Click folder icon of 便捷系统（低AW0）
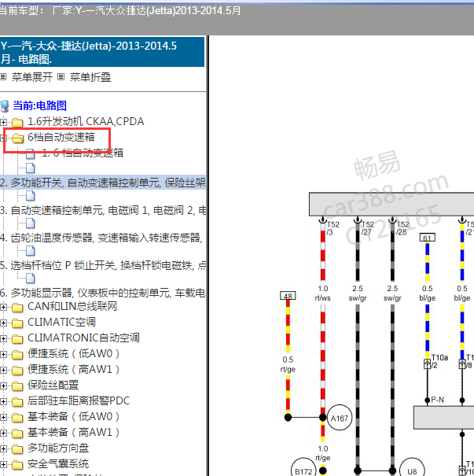 pos(17,355)
